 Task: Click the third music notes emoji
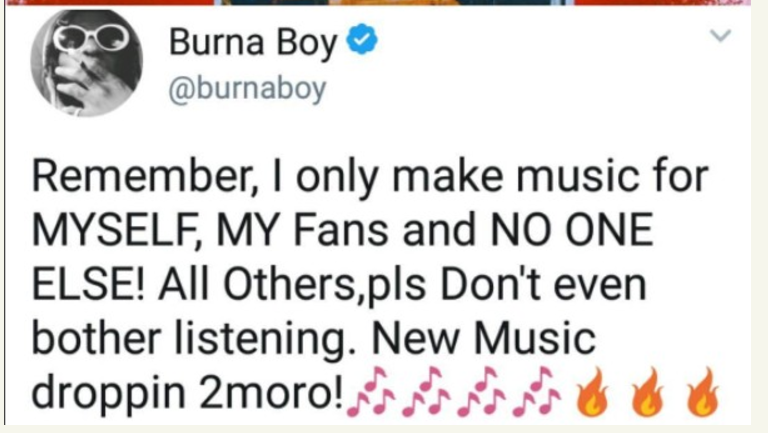click(x=481, y=392)
